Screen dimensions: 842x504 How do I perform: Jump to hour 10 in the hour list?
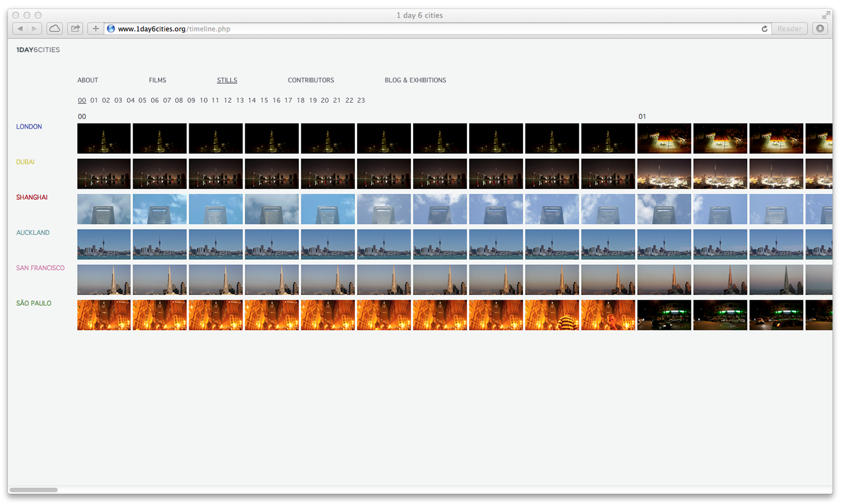point(203,100)
